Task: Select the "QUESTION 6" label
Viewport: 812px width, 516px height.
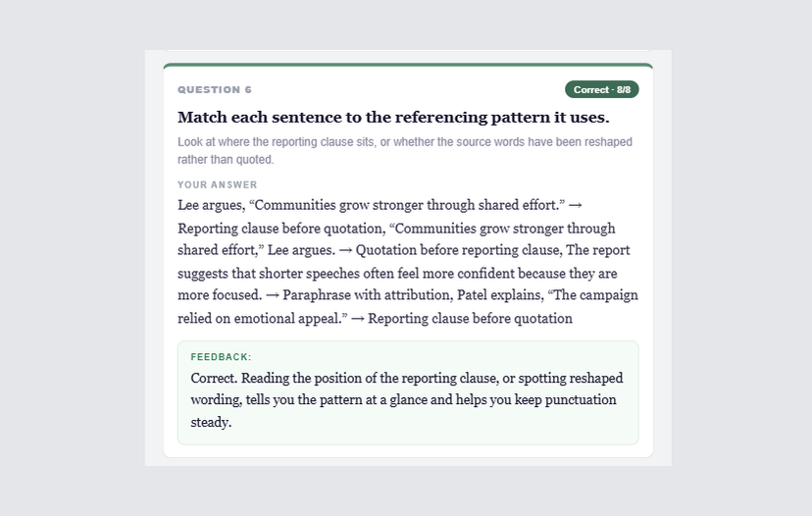Action: (215, 89)
